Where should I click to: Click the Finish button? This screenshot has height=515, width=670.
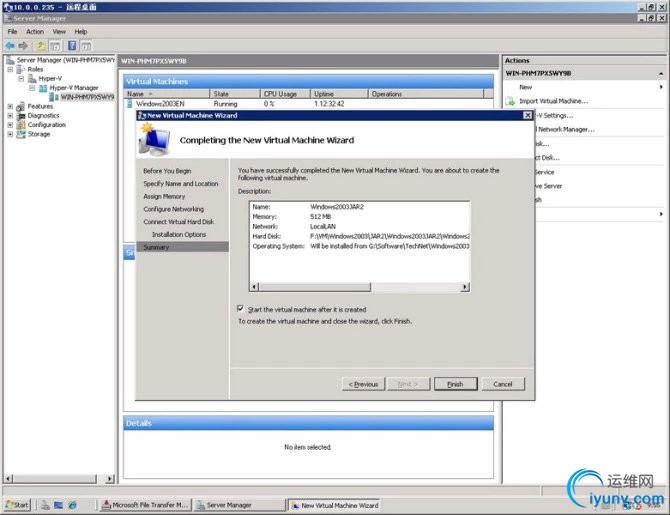[455, 384]
